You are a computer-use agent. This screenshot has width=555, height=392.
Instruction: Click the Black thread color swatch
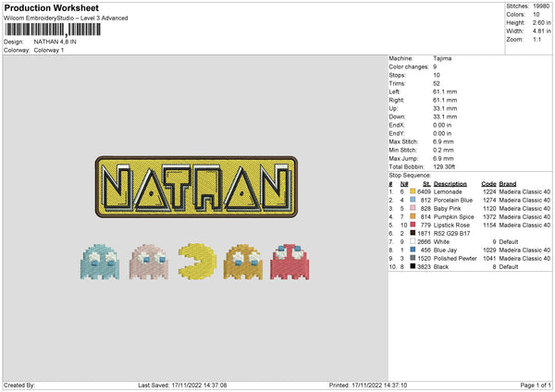(413, 266)
